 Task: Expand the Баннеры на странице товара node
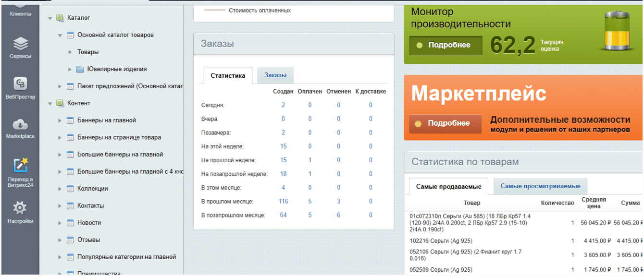click(60, 138)
